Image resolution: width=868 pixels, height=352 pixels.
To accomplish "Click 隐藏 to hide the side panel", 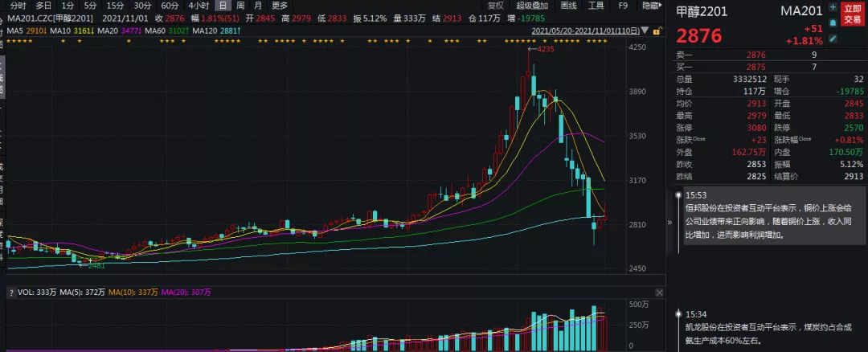I will pos(652,6).
